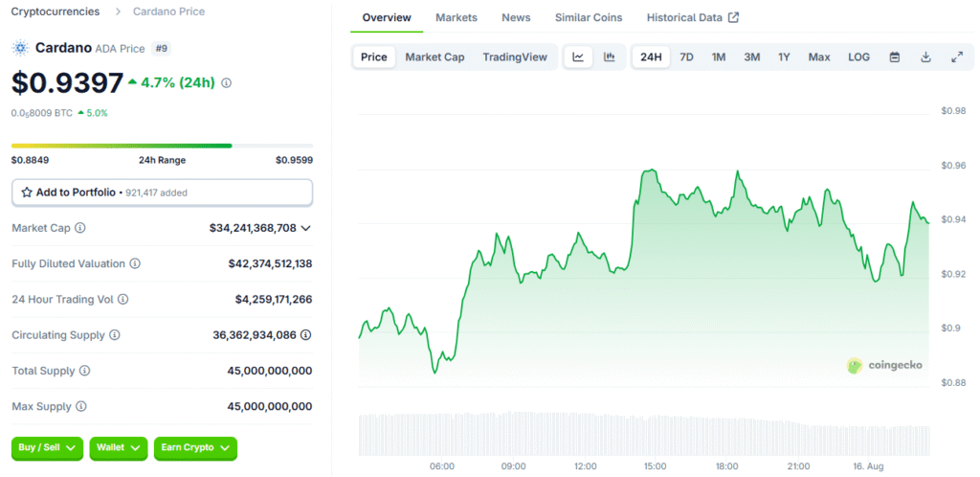Expand chart to fullscreen icon
This screenshot has width=980, height=477.
957,57
